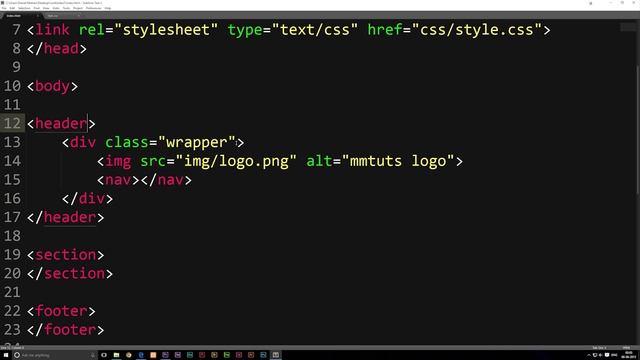Click the body tag on line 10
Viewport: 640px width, 360px height.
point(52,86)
